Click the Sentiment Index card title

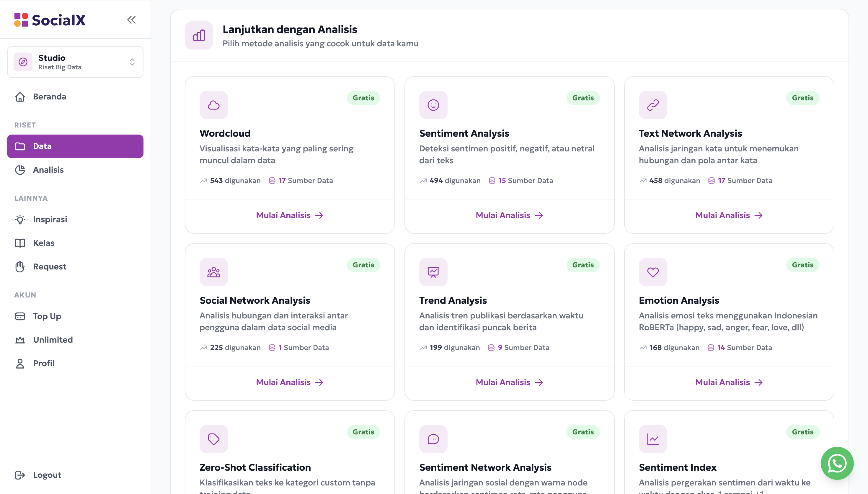678,467
